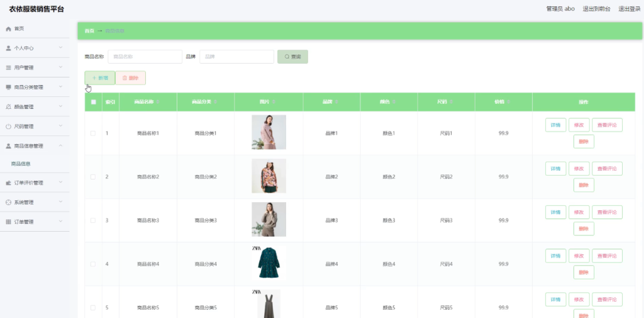The width and height of the screenshot is (644, 318).
Task: Click the 系统管理 icon in sidebar
Action: pyautogui.click(x=8, y=202)
